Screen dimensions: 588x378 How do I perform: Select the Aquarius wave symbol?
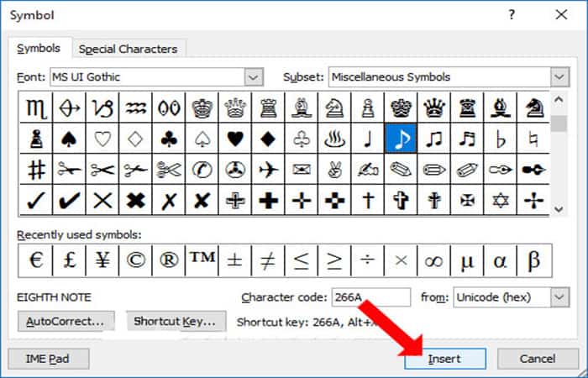[135, 108]
